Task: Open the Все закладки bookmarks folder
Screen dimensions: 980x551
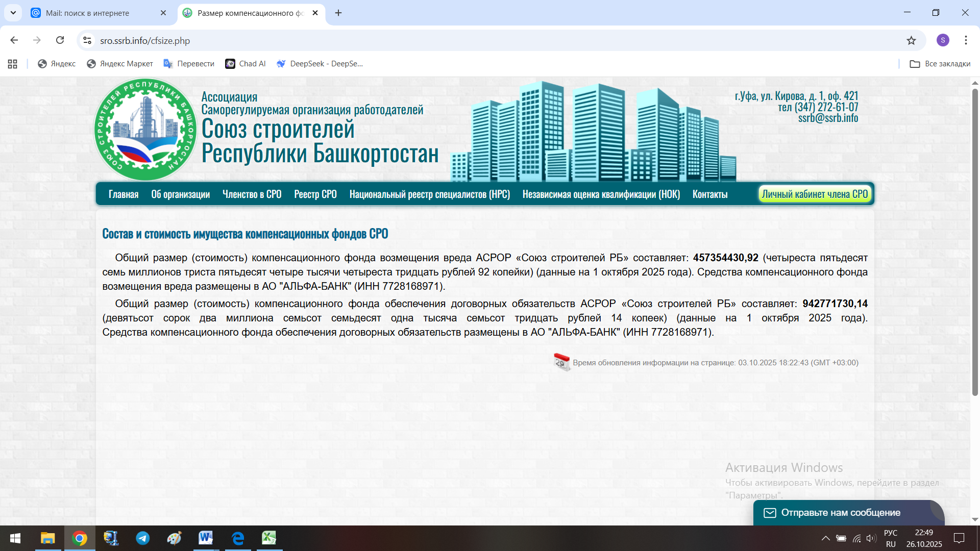Action: pyautogui.click(x=940, y=64)
